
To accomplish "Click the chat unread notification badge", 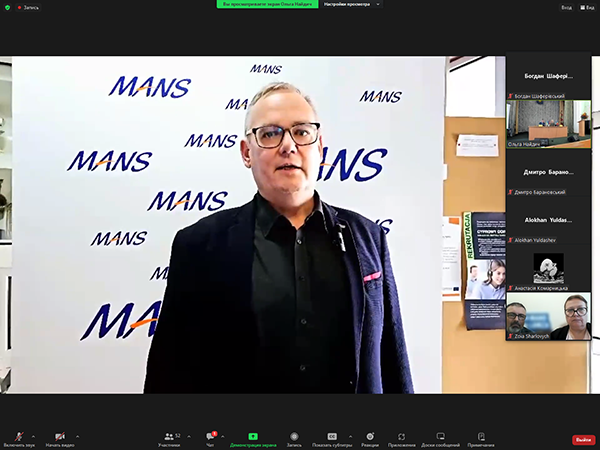I will tap(214, 434).
